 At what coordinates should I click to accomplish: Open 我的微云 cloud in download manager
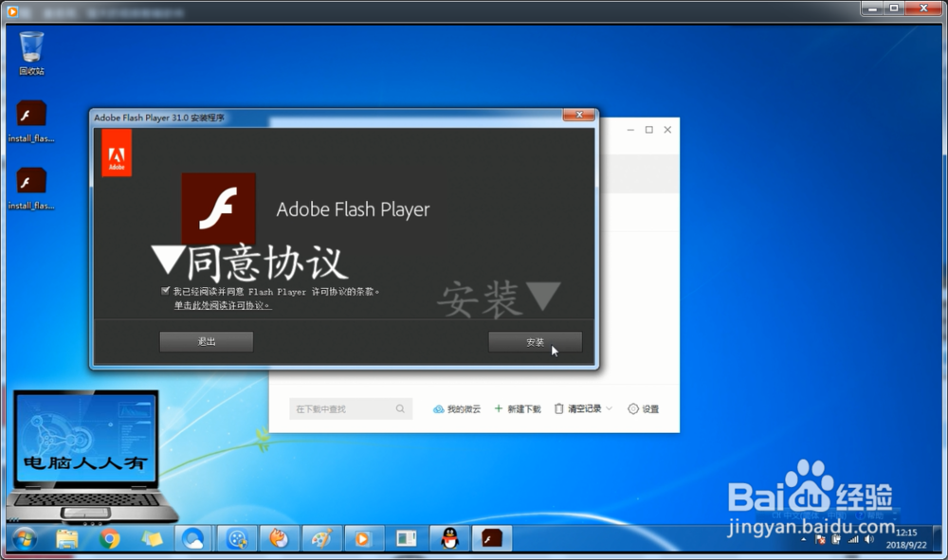pyautogui.click(x=457, y=409)
